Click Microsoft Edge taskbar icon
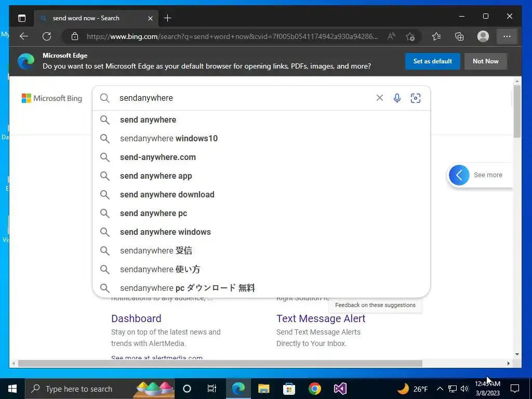The image size is (532, 399). tap(238, 389)
